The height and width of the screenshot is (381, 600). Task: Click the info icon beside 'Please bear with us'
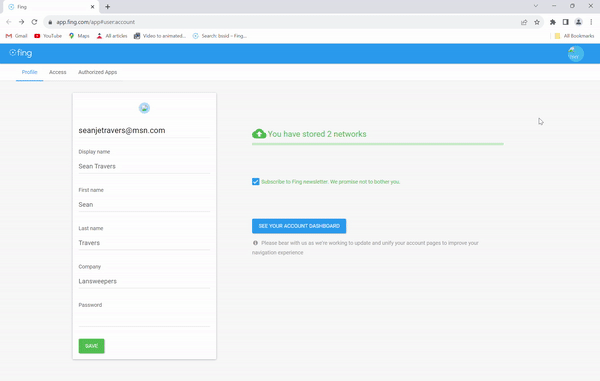(x=255, y=243)
